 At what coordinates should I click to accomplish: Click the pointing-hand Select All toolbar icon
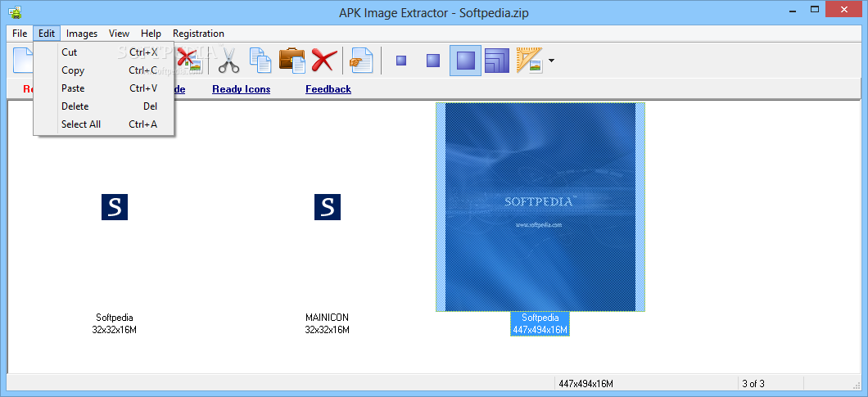(361, 60)
